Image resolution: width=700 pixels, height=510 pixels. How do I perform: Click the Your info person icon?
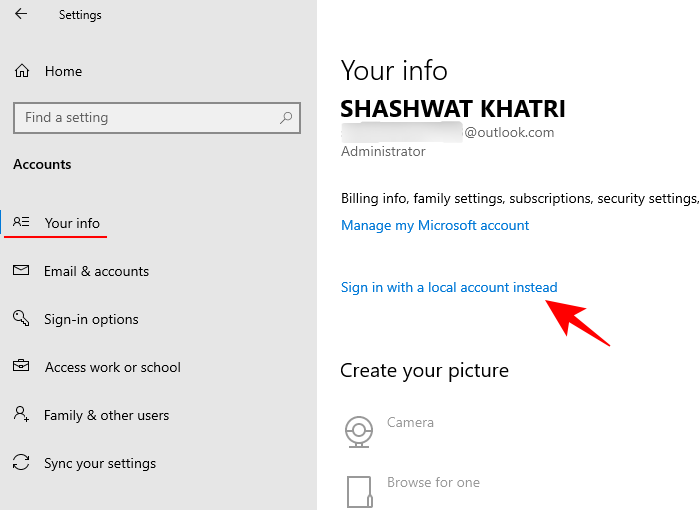point(22,223)
